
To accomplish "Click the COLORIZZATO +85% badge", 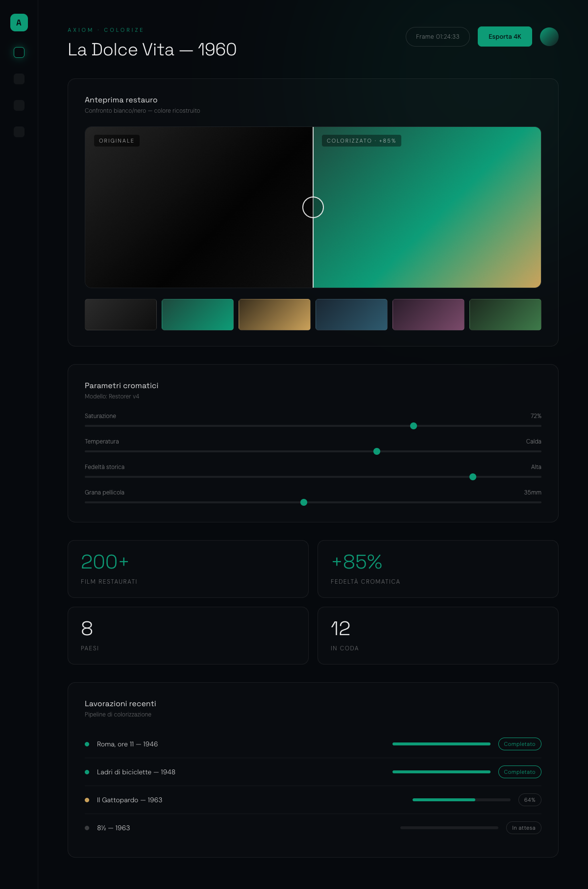I will pyautogui.click(x=362, y=141).
